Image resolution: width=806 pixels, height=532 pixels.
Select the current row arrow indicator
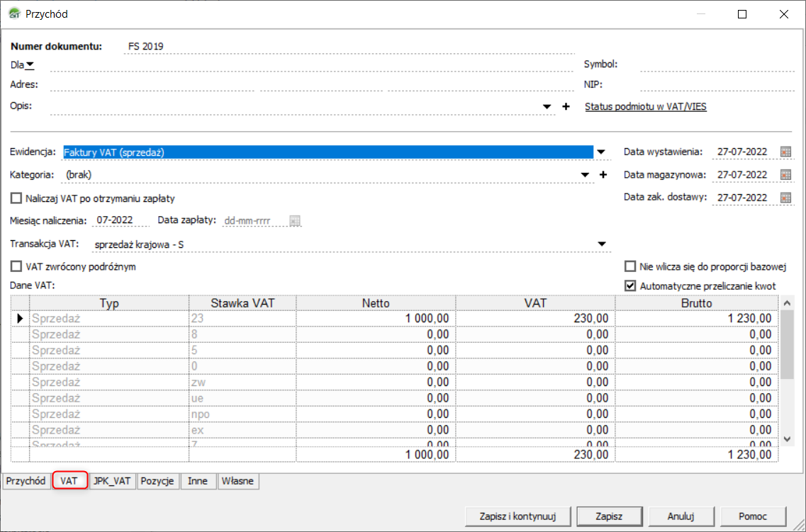pos(20,318)
